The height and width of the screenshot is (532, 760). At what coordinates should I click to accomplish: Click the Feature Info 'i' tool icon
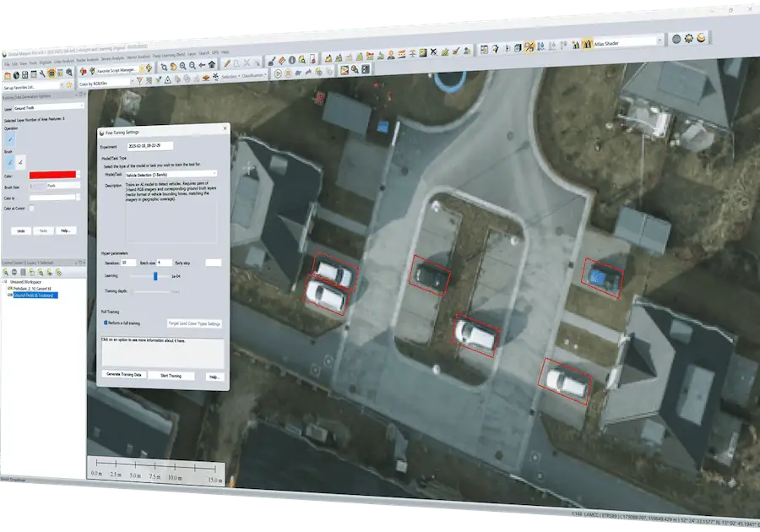point(292,60)
